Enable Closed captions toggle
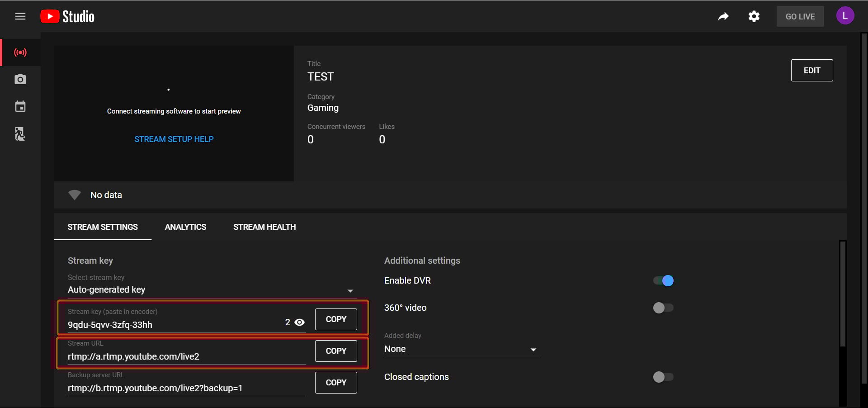Screen dimensions: 868x408 (x=663, y=377)
